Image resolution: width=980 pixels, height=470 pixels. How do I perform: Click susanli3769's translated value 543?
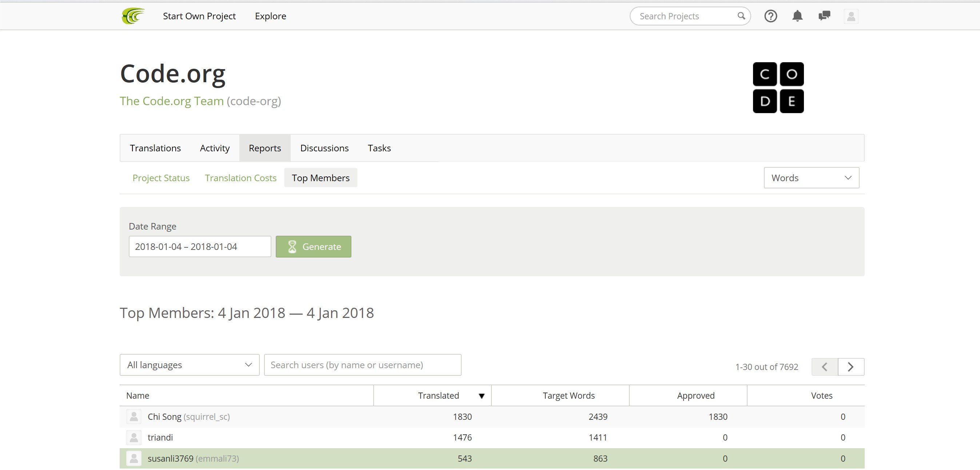click(x=465, y=458)
